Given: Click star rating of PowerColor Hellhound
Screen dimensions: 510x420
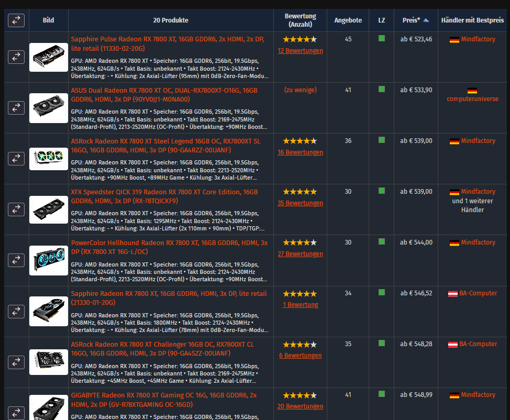Looking at the screenshot, I should tap(300, 242).
